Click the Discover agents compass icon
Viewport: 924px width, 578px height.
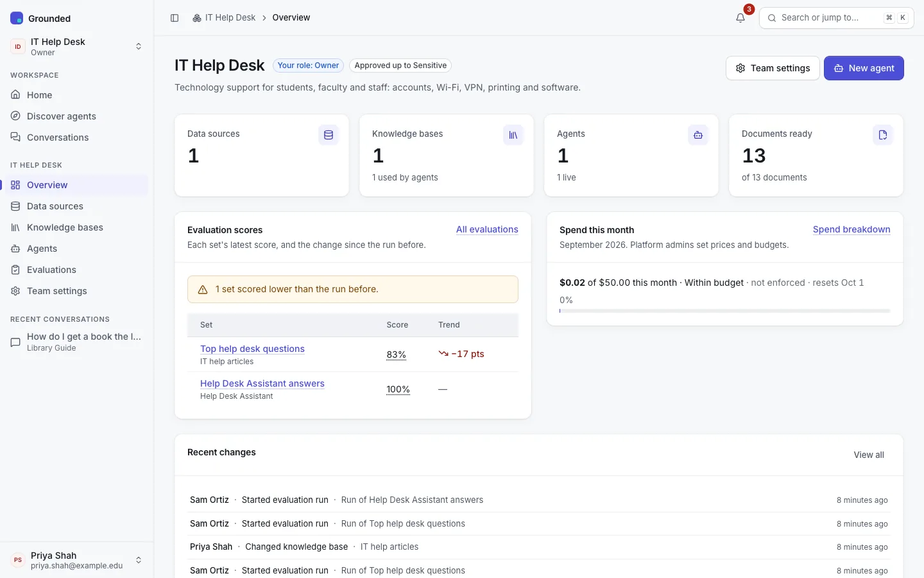click(x=15, y=116)
